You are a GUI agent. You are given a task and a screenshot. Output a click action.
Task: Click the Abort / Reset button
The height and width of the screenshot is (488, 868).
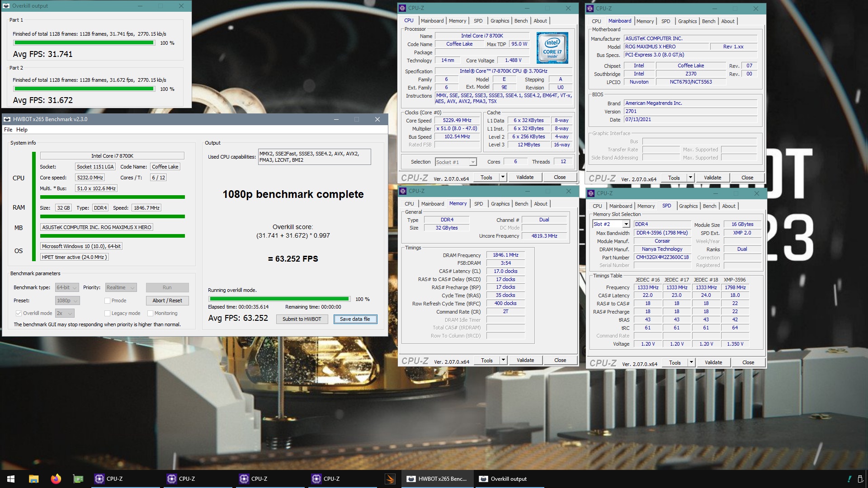[x=167, y=300]
